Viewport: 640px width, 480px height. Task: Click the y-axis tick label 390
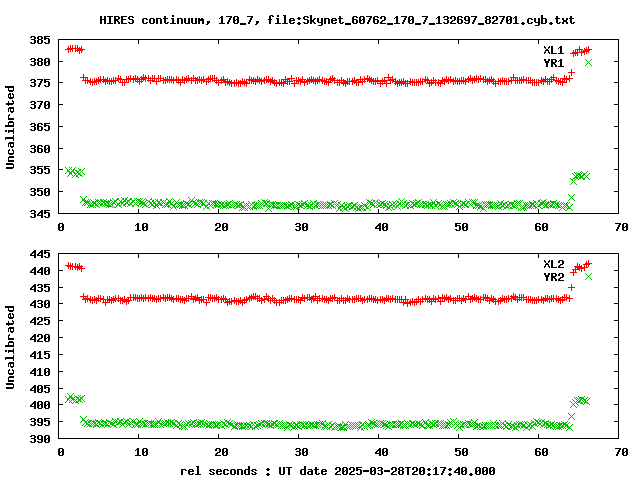(x=40, y=439)
